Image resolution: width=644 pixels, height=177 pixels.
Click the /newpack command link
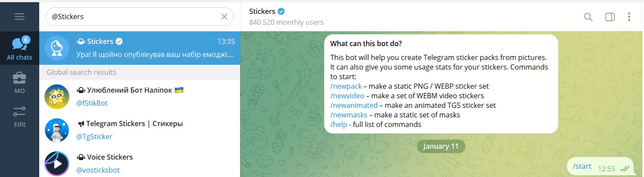pos(346,86)
